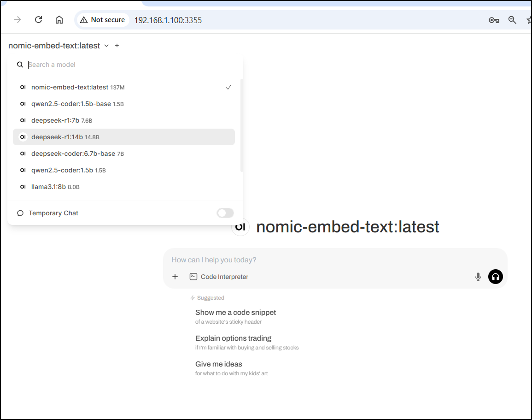Click the zoom magnifier icon in address bar
The image size is (532, 420).
point(512,20)
